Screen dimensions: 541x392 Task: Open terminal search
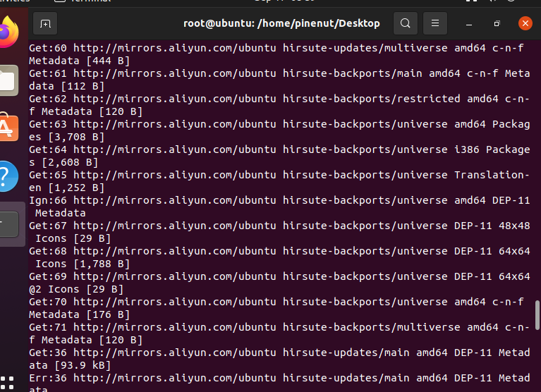(x=406, y=23)
